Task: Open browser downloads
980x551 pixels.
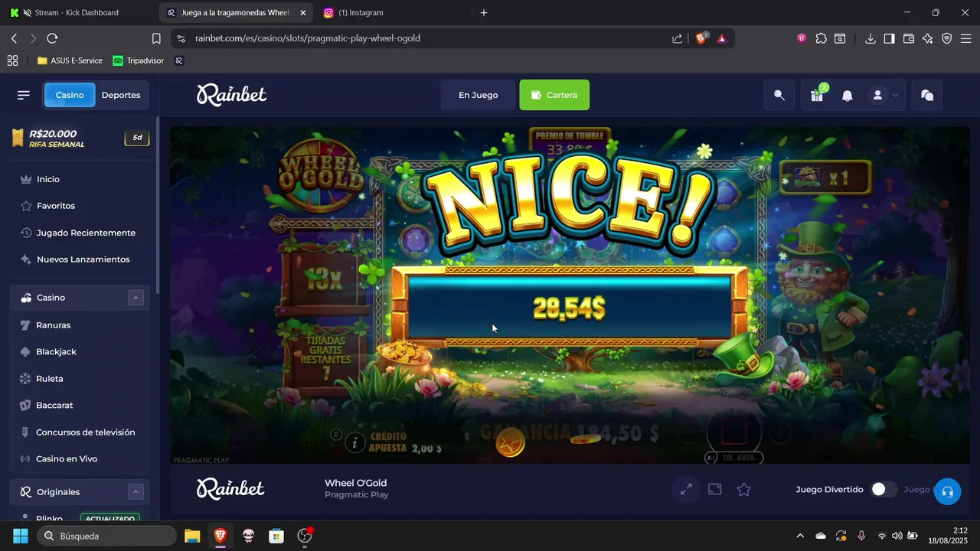Action: coord(870,38)
